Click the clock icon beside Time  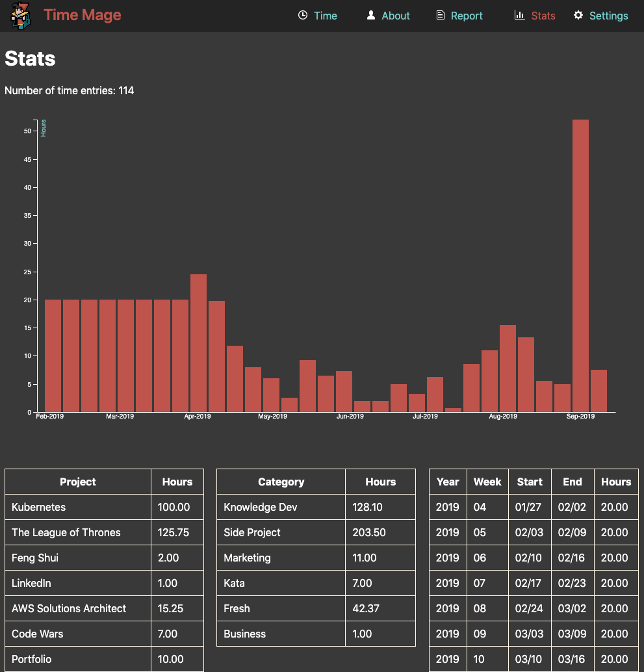coord(302,16)
